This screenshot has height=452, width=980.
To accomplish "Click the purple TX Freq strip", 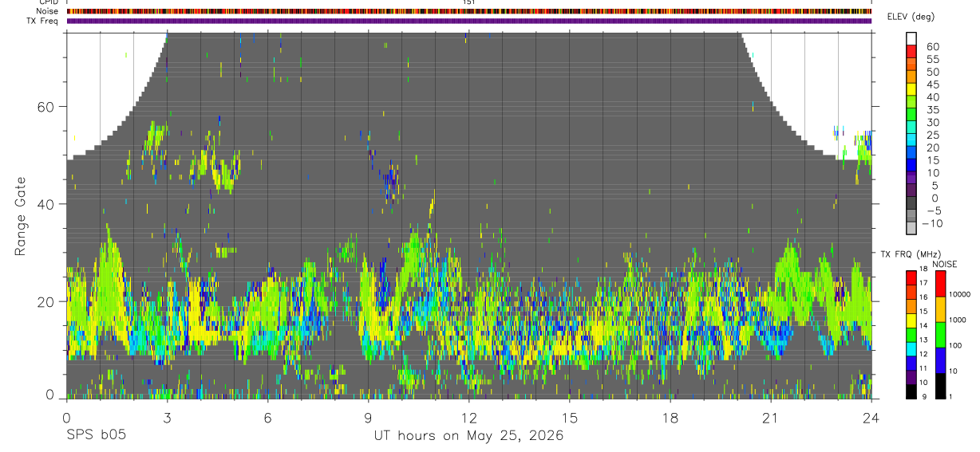I will click(469, 21).
